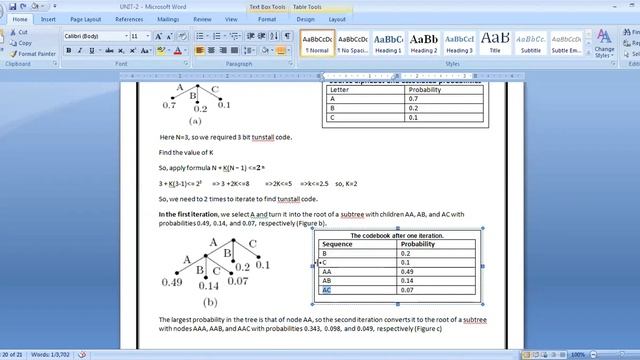Image resolution: width=640 pixels, height=360 pixels.
Task: Sort the selected text alphabetically
Action: tap(274, 36)
